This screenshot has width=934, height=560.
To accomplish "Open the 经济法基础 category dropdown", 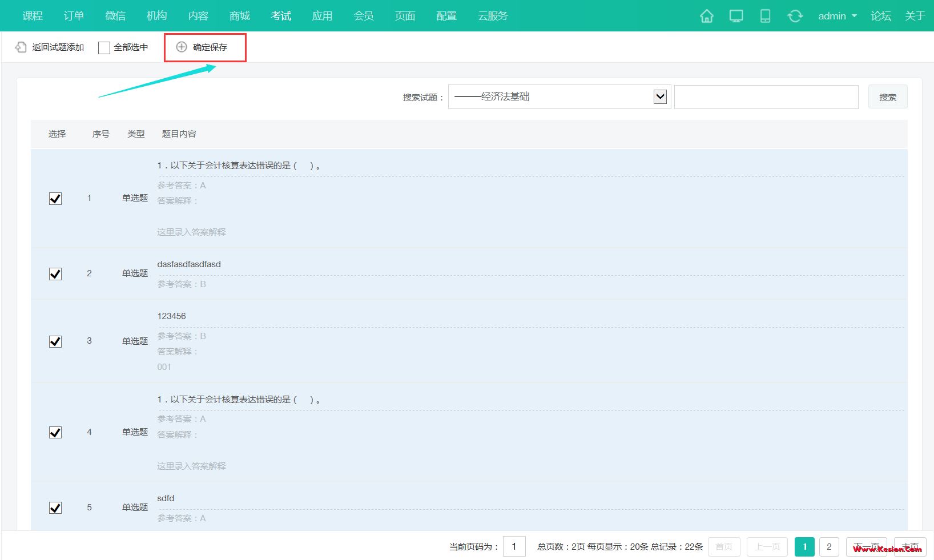I will (659, 96).
